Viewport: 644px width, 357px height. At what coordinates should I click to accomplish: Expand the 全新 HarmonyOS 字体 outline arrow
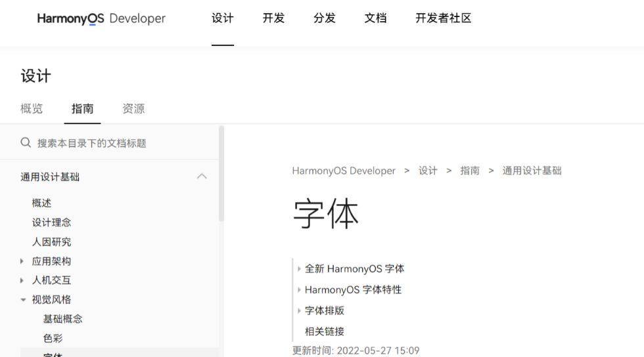(x=299, y=269)
